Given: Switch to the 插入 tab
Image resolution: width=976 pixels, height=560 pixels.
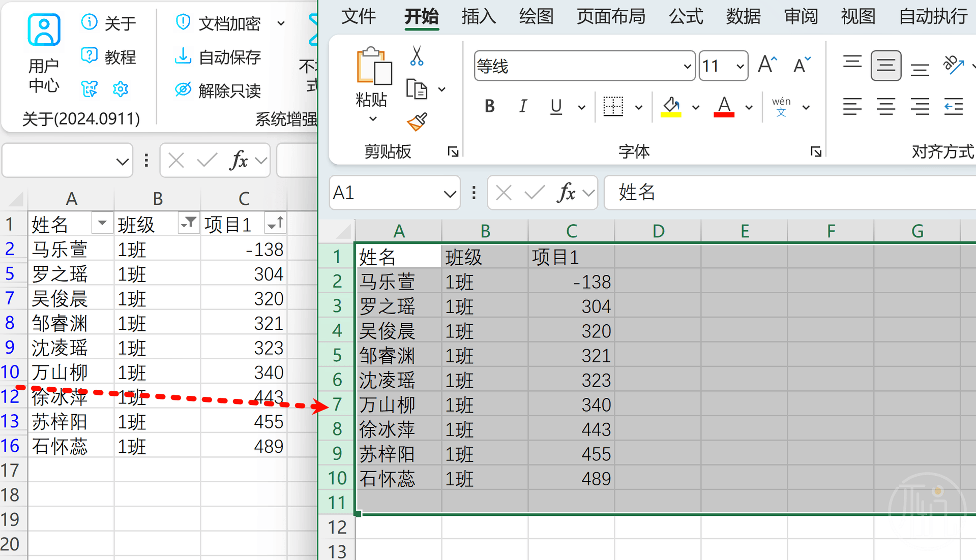Looking at the screenshot, I should coord(479,16).
